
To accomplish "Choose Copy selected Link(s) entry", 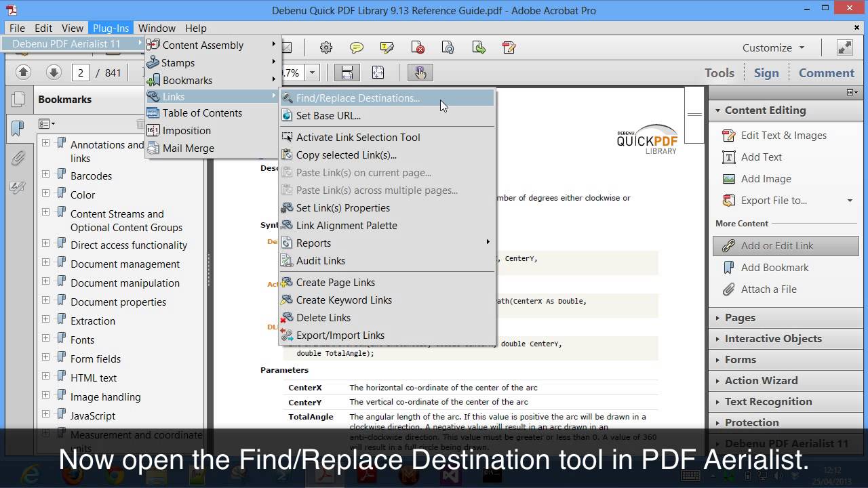I will (387, 155).
